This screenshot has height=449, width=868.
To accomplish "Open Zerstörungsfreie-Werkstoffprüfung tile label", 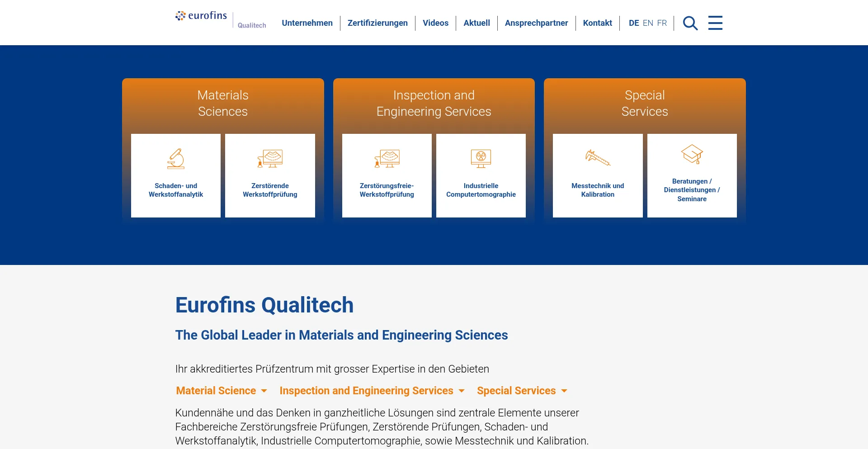I will [387, 190].
